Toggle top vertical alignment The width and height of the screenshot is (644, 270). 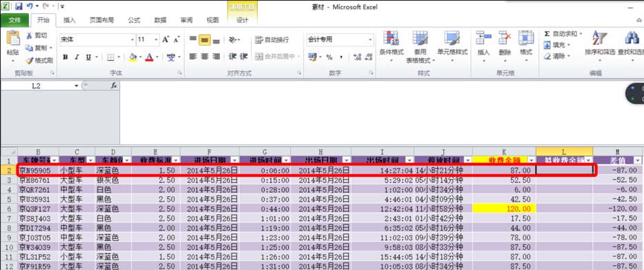[192, 39]
